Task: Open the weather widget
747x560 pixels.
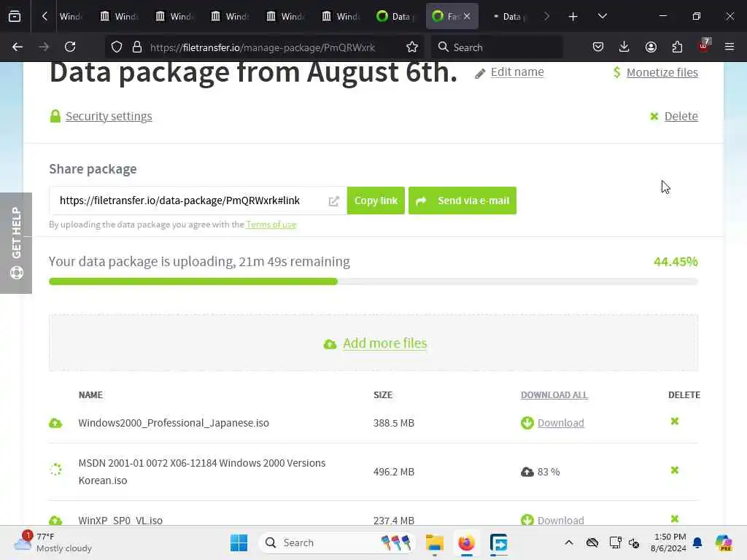Action: [53, 542]
